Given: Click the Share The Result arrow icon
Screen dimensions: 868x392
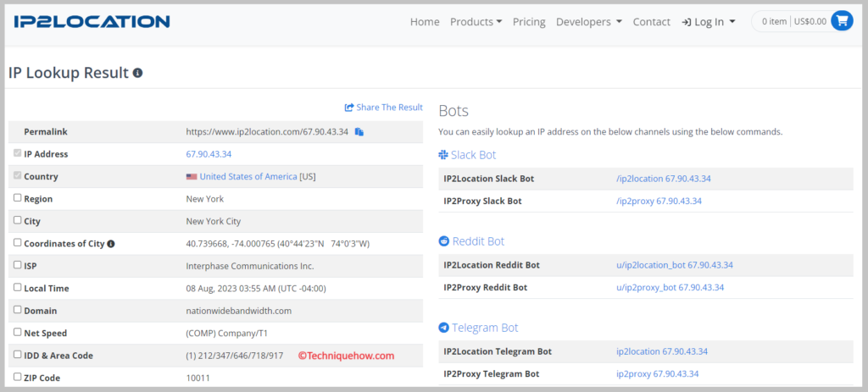Looking at the screenshot, I should [x=349, y=108].
